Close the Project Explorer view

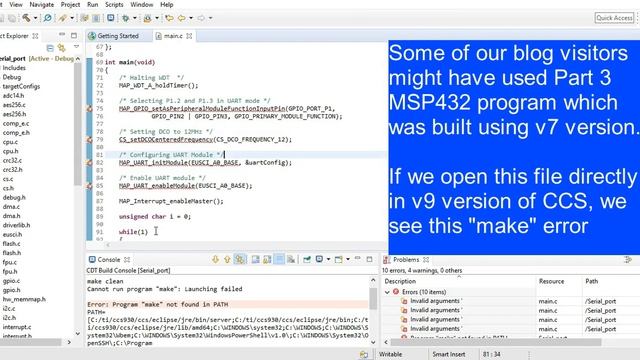point(36,36)
